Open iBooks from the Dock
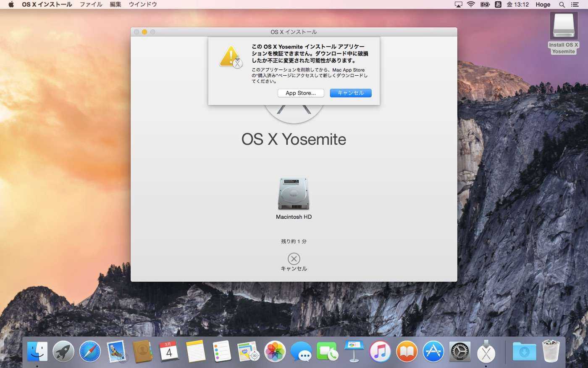The image size is (588, 368). point(407,352)
